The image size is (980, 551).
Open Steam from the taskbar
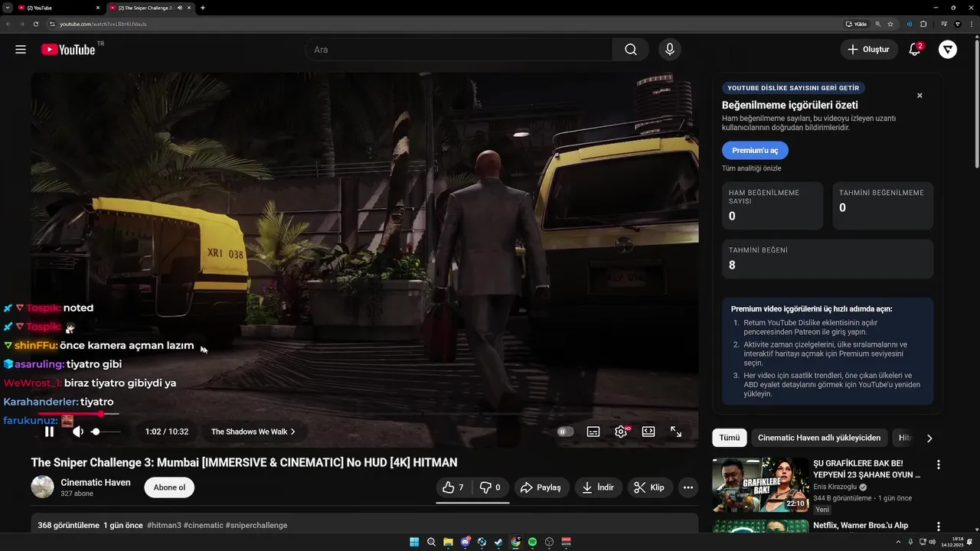pyautogui.click(x=498, y=542)
